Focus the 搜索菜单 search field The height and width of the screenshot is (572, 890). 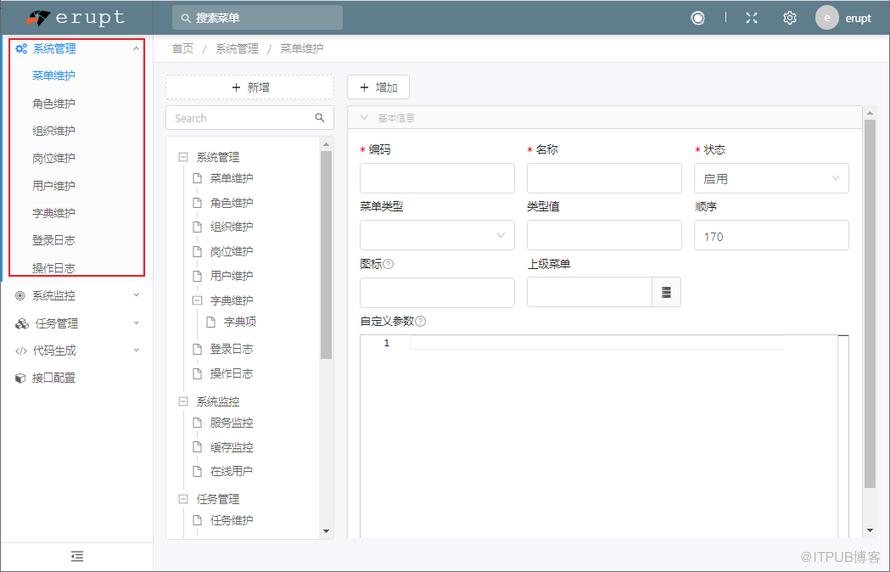pos(257,18)
